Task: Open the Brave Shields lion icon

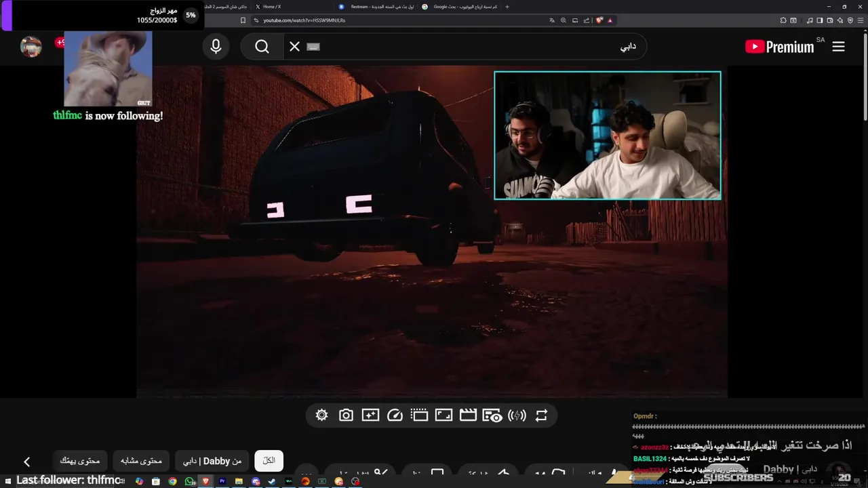Action: point(599,20)
